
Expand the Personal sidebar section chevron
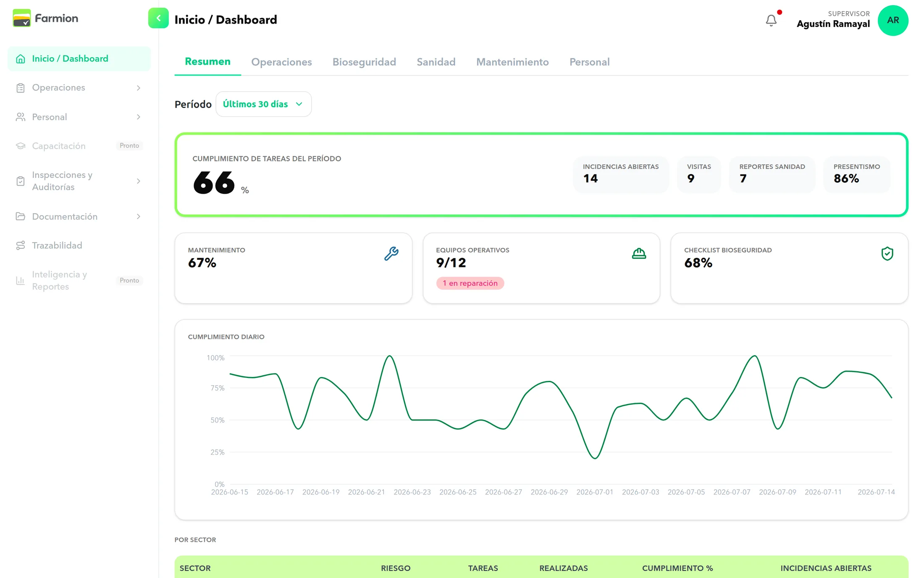point(139,117)
